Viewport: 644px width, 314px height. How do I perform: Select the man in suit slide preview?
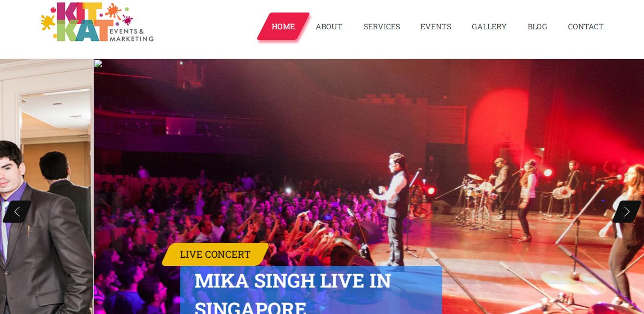tap(47, 187)
